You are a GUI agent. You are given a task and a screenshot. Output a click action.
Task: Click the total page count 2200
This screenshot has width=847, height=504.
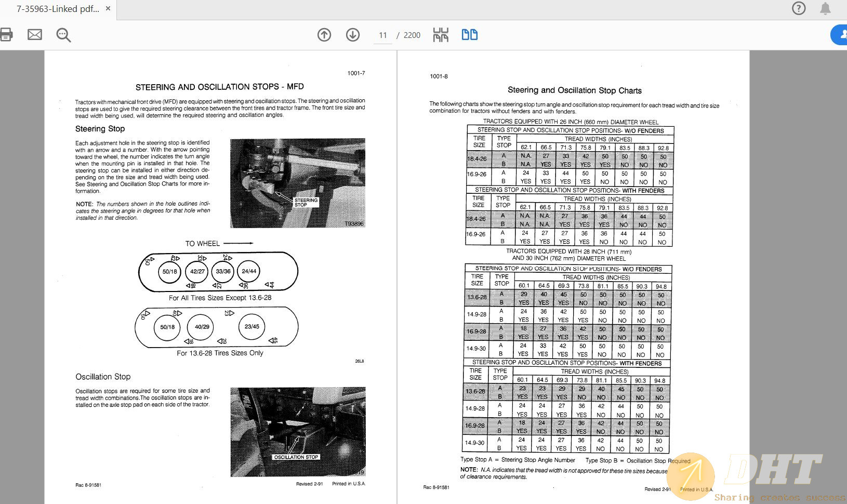coord(412,35)
